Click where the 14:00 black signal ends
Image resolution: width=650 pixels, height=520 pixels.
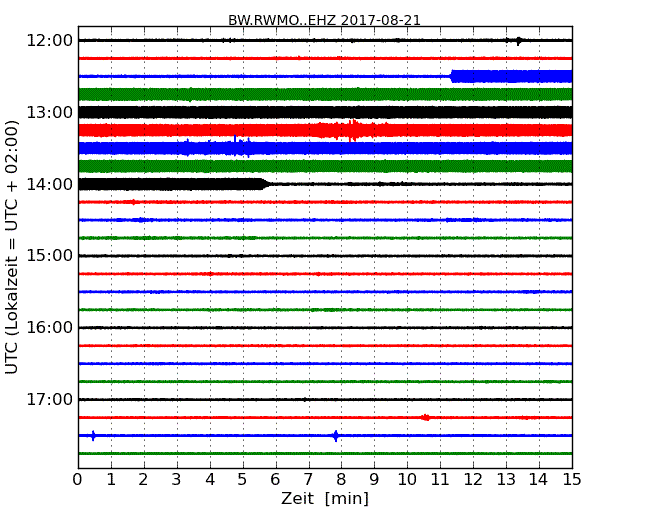click(265, 184)
